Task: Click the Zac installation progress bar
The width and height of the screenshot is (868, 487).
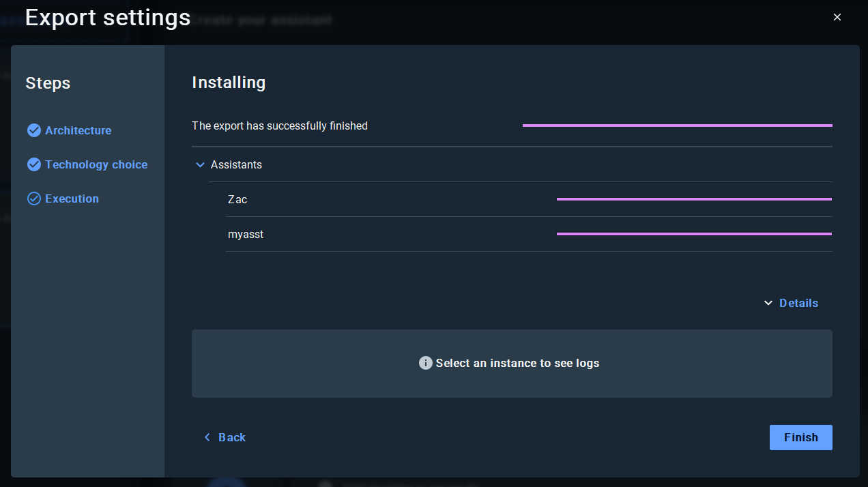Action: point(694,199)
